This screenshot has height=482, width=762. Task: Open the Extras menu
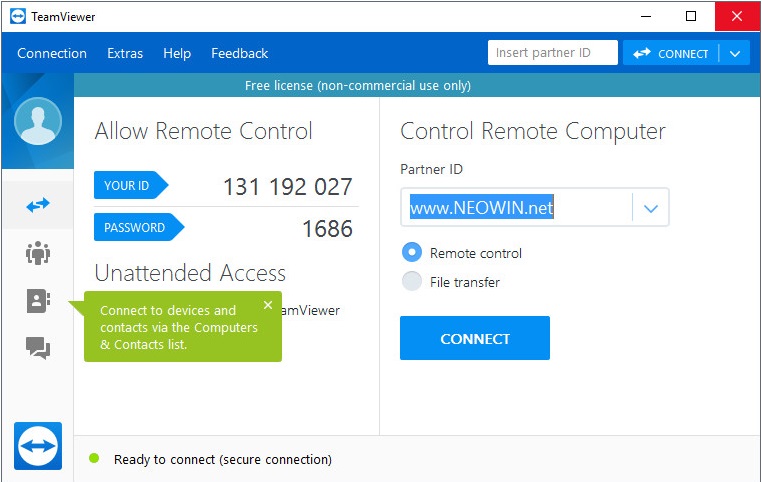pyautogui.click(x=125, y=54)
